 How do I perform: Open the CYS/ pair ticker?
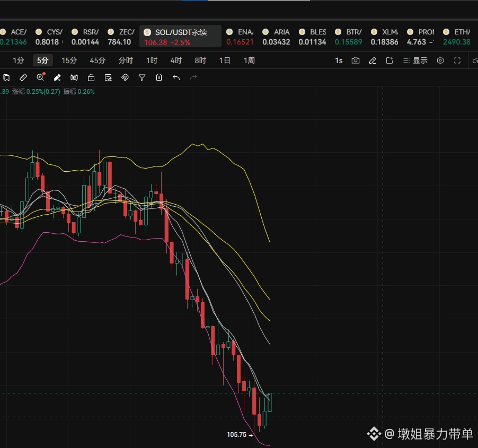point(49,37)
